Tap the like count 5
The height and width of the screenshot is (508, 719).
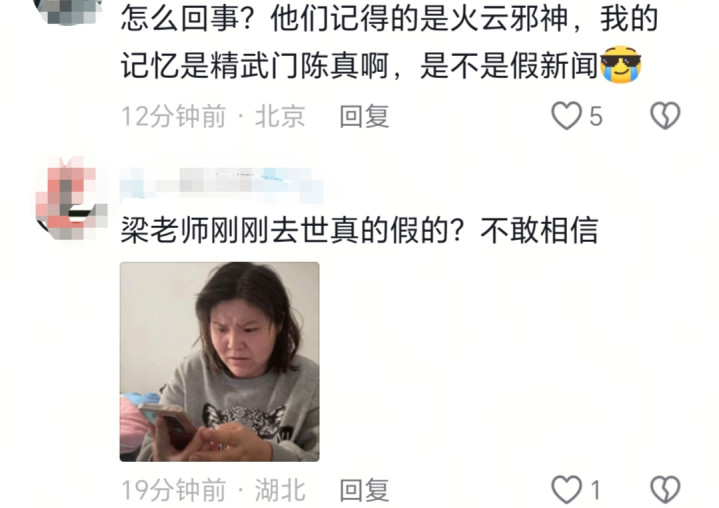coord(595,116)
